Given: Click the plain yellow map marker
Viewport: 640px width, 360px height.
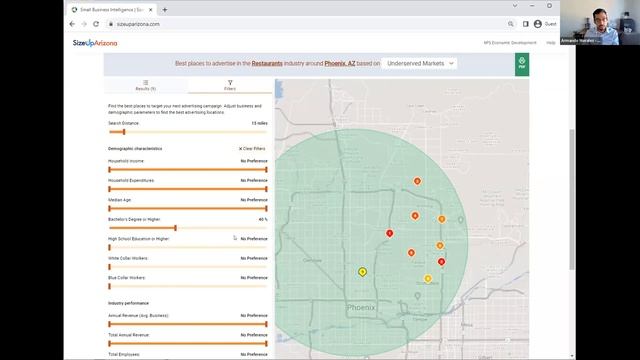Looking at the screenshot, I should click(428, 278).
